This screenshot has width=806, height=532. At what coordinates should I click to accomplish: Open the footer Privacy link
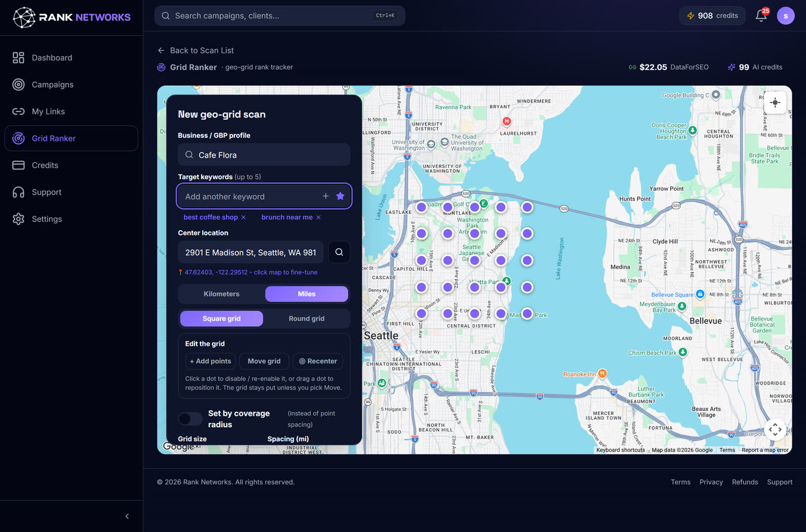click(711, 482)
